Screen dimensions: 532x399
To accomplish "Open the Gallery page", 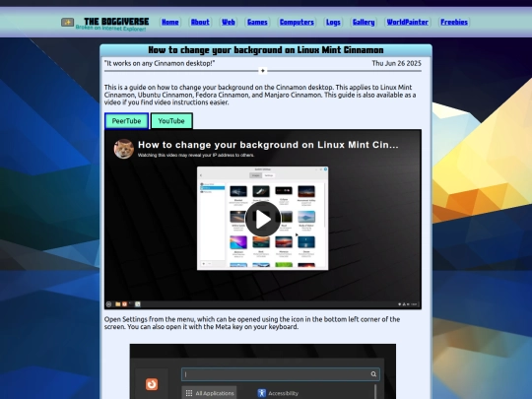I will tap(364, 22).
